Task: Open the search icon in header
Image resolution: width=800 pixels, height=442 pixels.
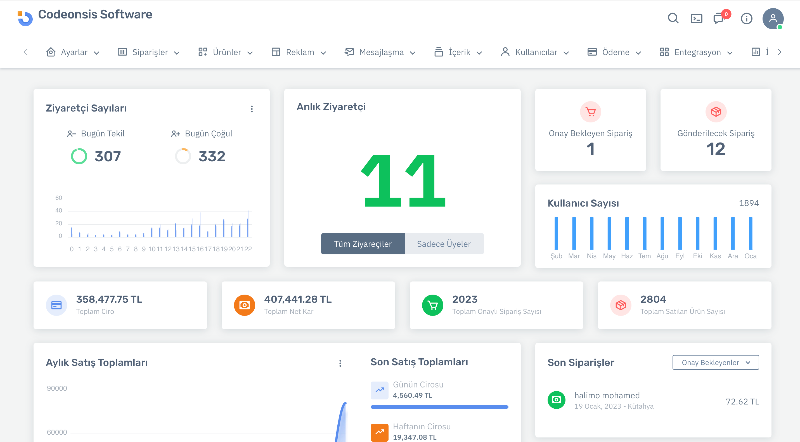Action: click(x=673, y=18)
